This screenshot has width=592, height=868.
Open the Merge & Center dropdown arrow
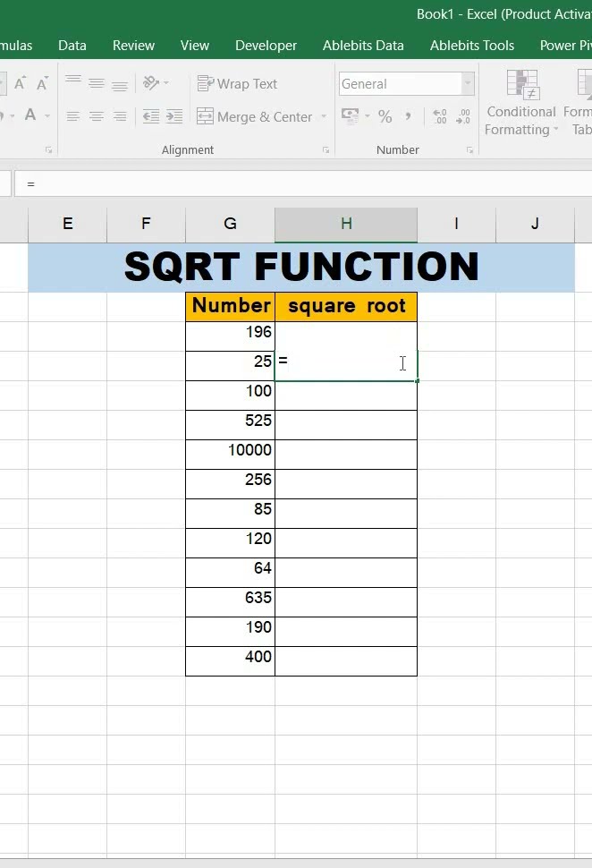[x=324, y=116]
